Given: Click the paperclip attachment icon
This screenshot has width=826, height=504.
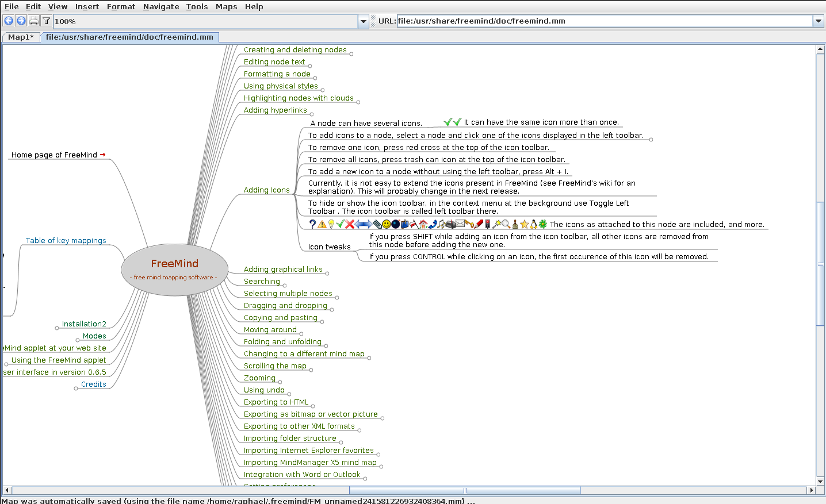Looking at the screenshot, I should pos(377,224).
